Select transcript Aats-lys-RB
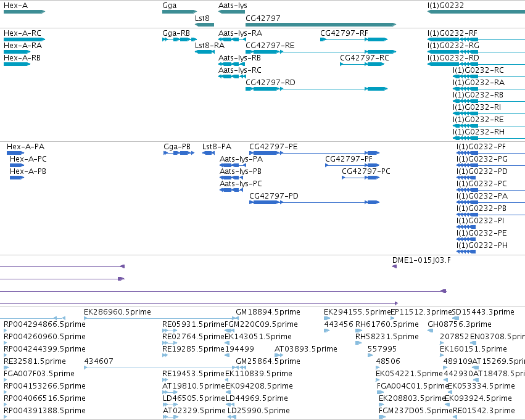This screenshot has height=420, width=525. 232,64
